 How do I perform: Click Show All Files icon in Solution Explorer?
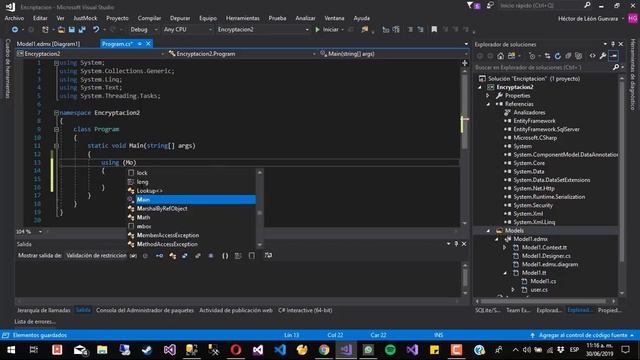click(x=578, y=56)
